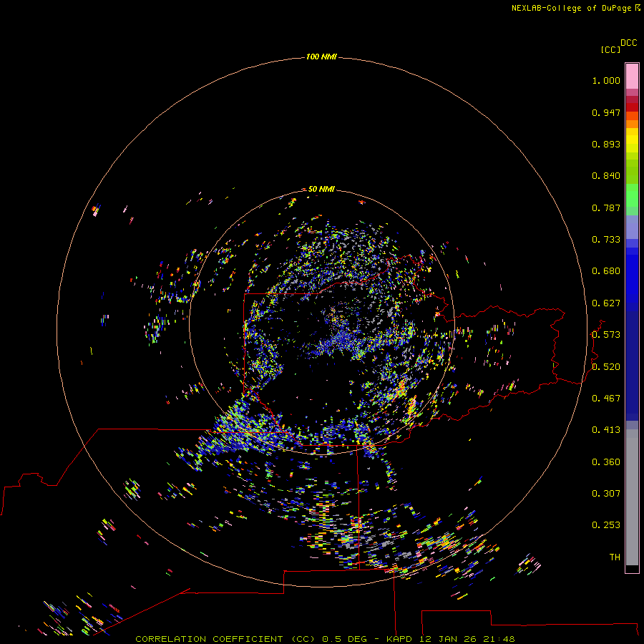
Task: Click the 0.893 legend value
Action: tap(606, 144)
